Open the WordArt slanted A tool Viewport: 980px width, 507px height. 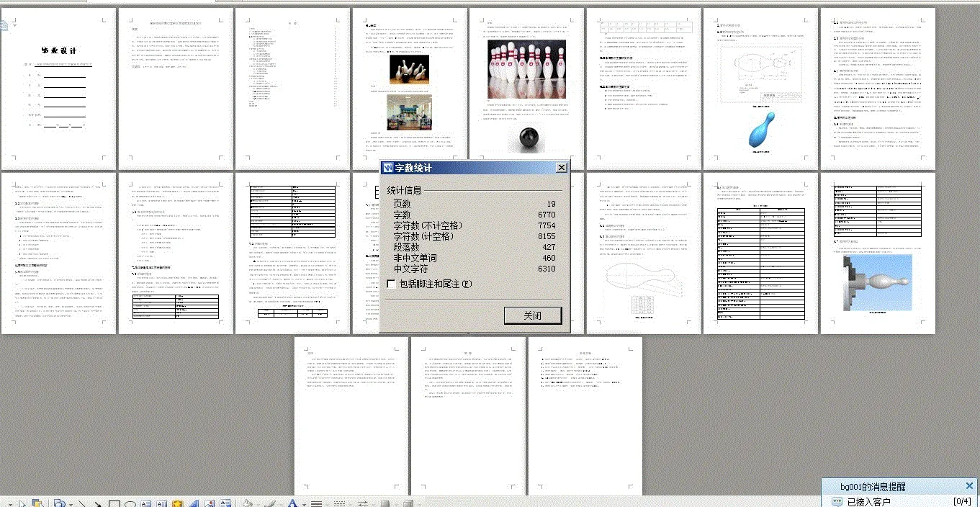194,503
